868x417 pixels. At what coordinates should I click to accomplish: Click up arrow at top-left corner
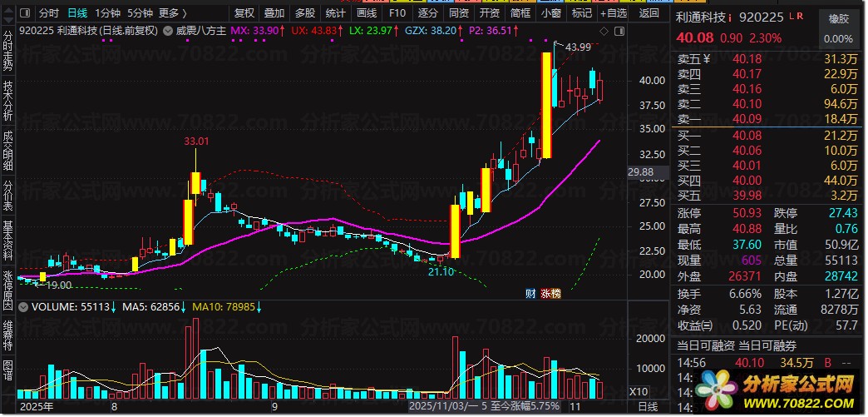(x=7, y=9)
